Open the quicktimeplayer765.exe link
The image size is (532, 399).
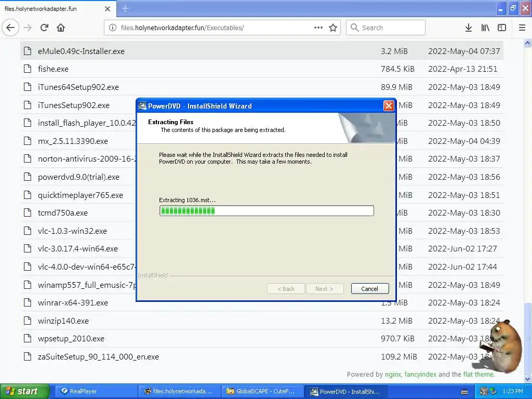81,195
